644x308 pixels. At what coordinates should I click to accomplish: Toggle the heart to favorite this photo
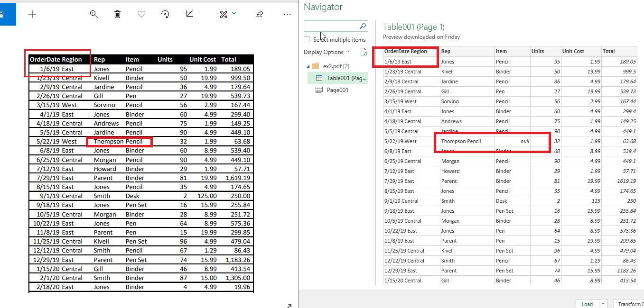tap(141, 14)
